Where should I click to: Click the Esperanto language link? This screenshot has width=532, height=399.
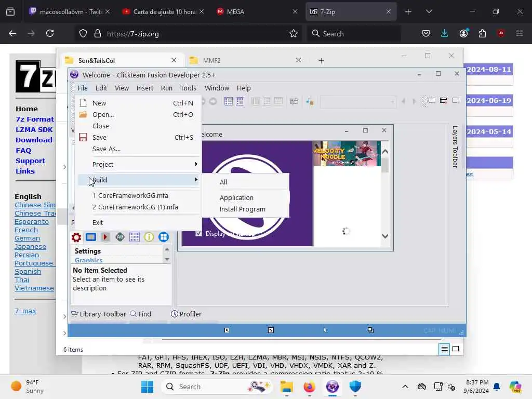pos(32,221)
